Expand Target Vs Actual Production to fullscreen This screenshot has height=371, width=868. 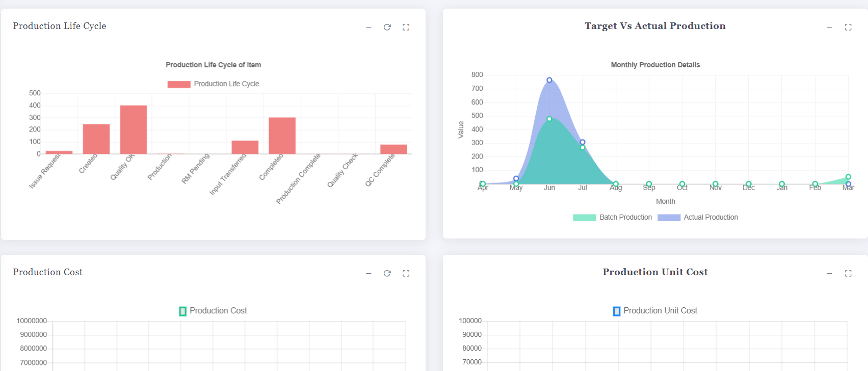pos(848,27)
